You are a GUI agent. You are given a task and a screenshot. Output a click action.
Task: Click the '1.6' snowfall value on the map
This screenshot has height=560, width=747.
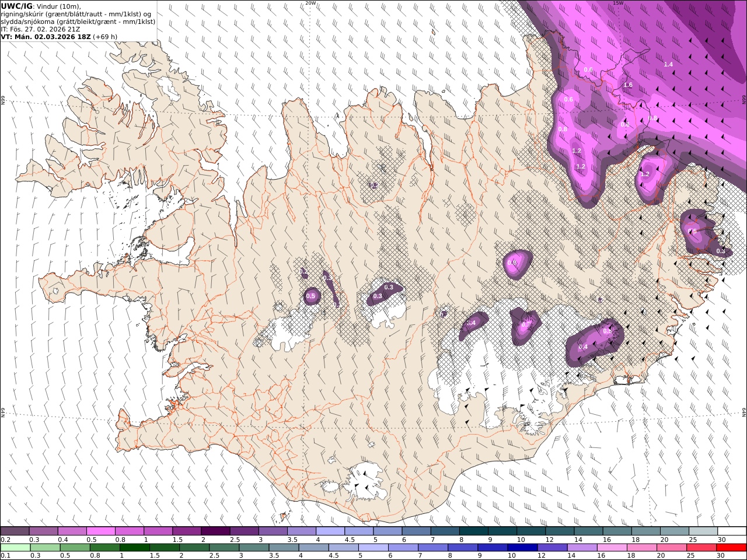(628, 85)
